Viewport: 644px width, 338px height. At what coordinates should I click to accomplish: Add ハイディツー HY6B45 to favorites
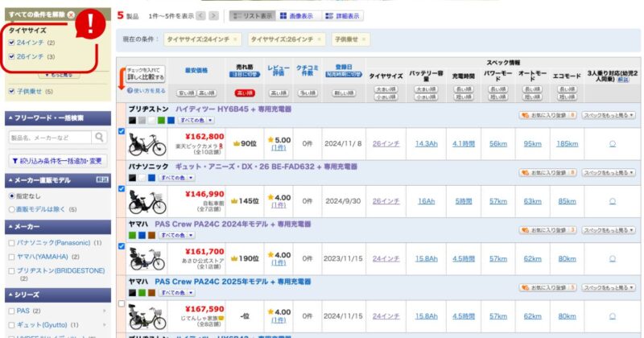click(548, 115)
